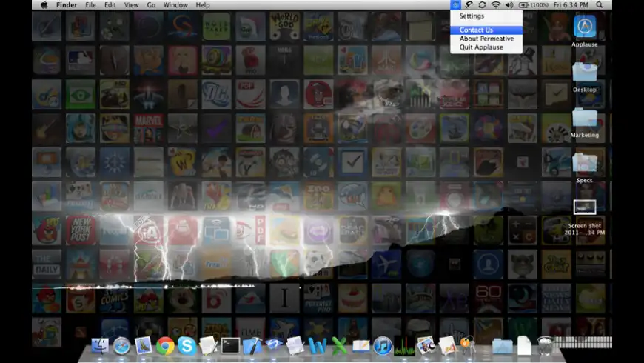
Task: Open the Wi-Fi status menu
Action: coord(496,5)
